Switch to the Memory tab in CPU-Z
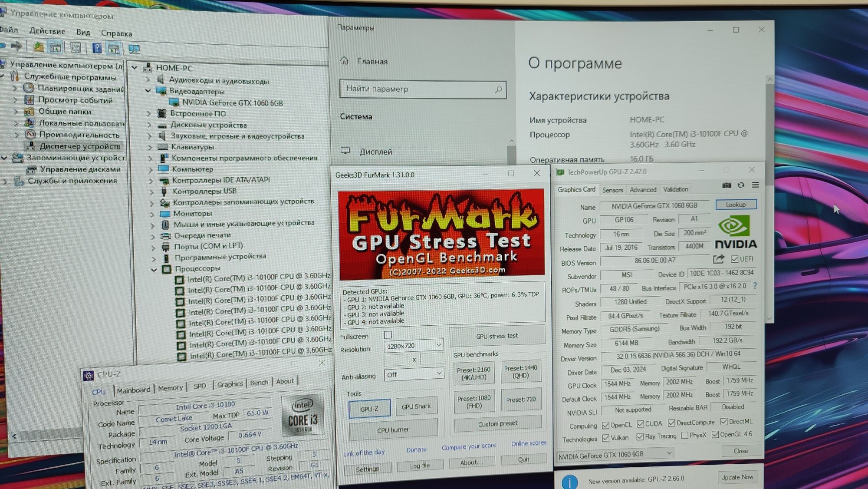Screen dimensions: 868x489 (170, 388)
